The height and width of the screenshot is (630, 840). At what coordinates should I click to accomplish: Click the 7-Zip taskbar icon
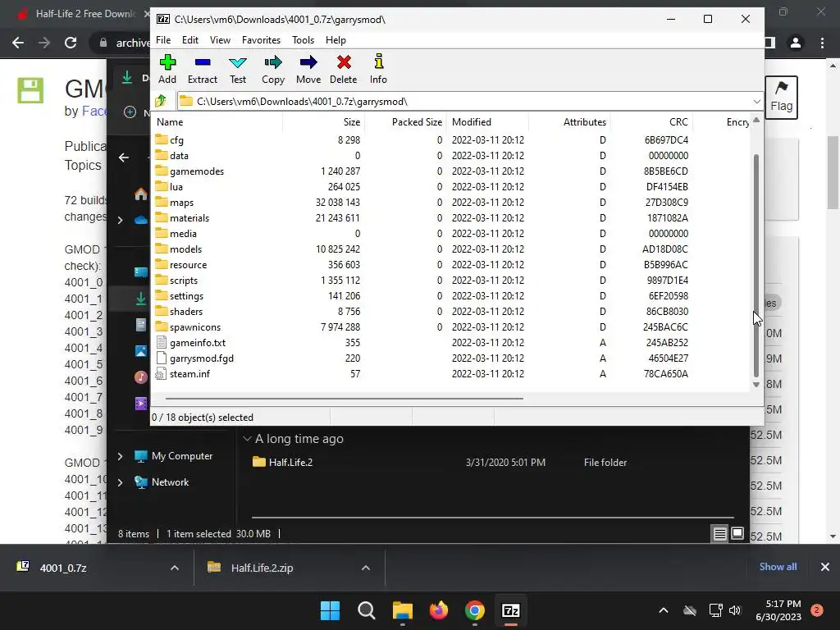510,610
